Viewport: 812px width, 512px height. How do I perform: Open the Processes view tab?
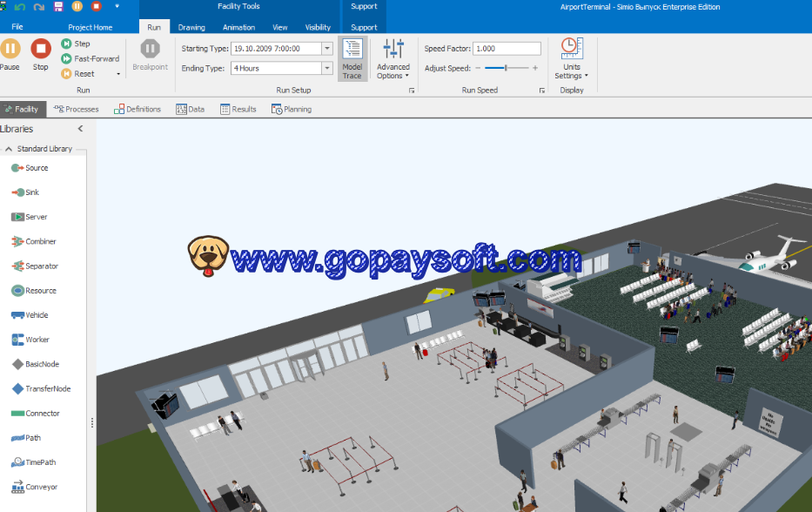pos(76,110)
